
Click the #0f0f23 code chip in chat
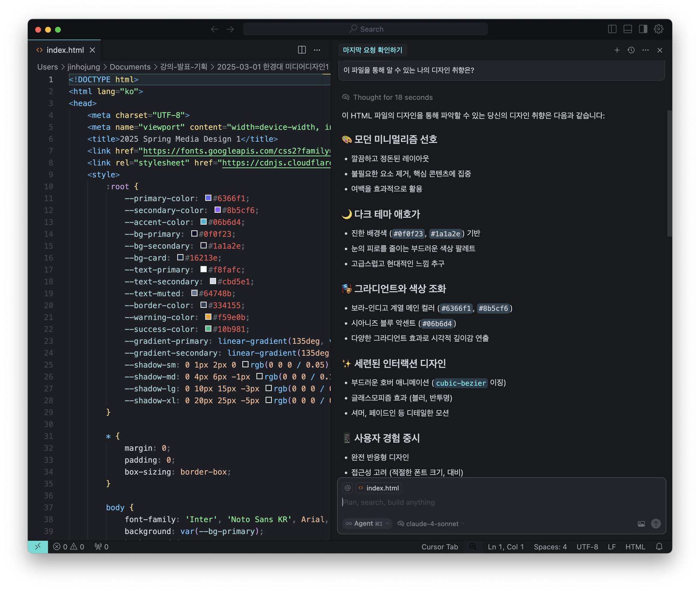[408, 234]
